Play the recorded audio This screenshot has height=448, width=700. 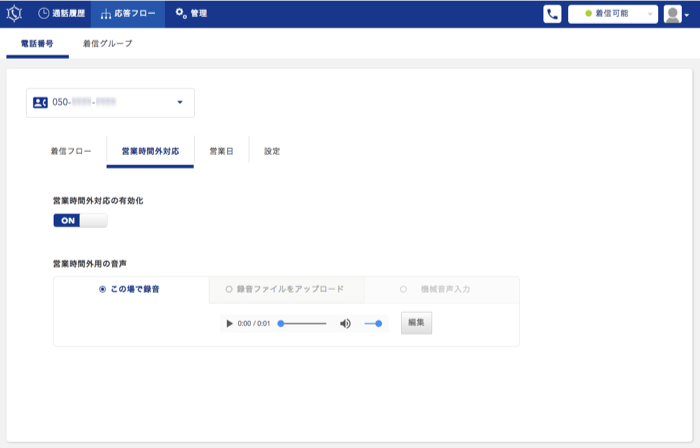pos(229,324)
